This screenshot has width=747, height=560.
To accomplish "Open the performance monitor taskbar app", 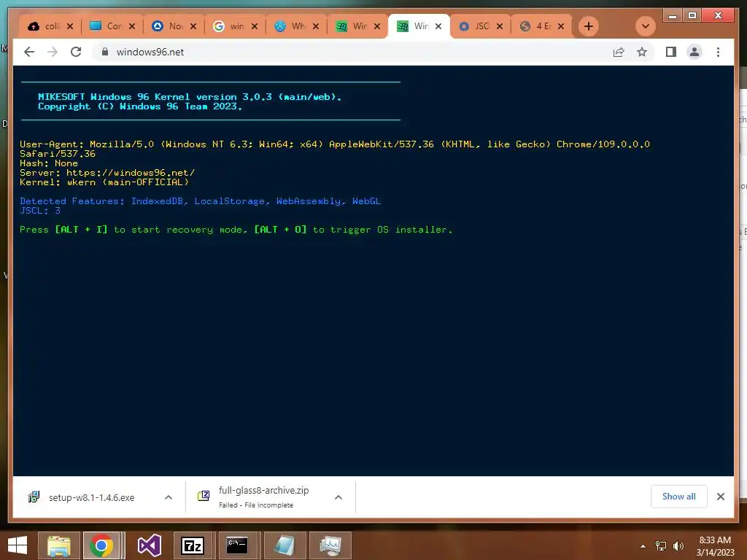I will pos(330,545).
